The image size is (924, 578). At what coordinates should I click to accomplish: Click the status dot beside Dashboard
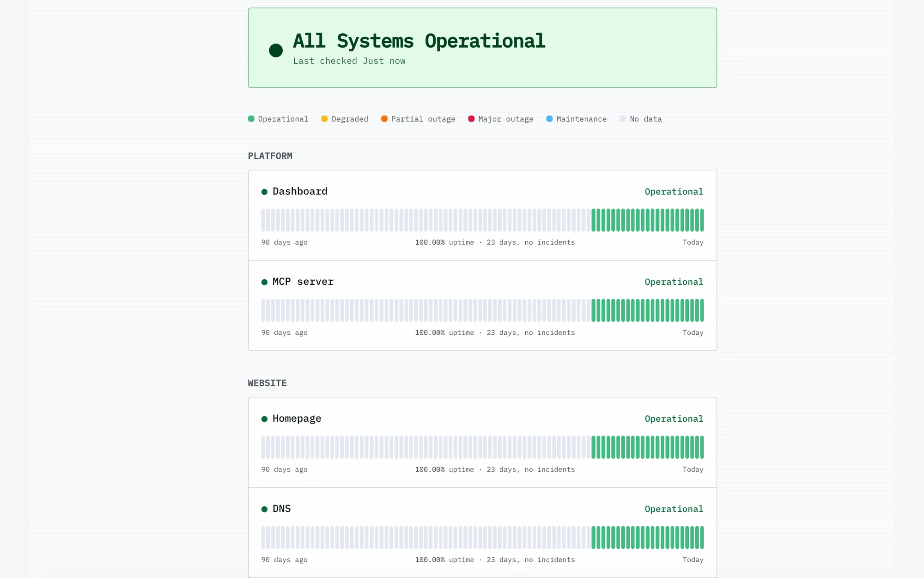click(x=264, y=192)
